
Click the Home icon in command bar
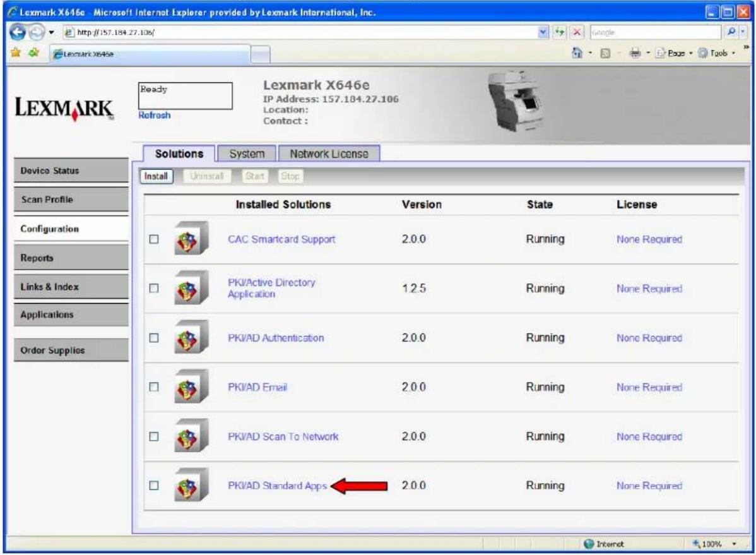point(577,53)
